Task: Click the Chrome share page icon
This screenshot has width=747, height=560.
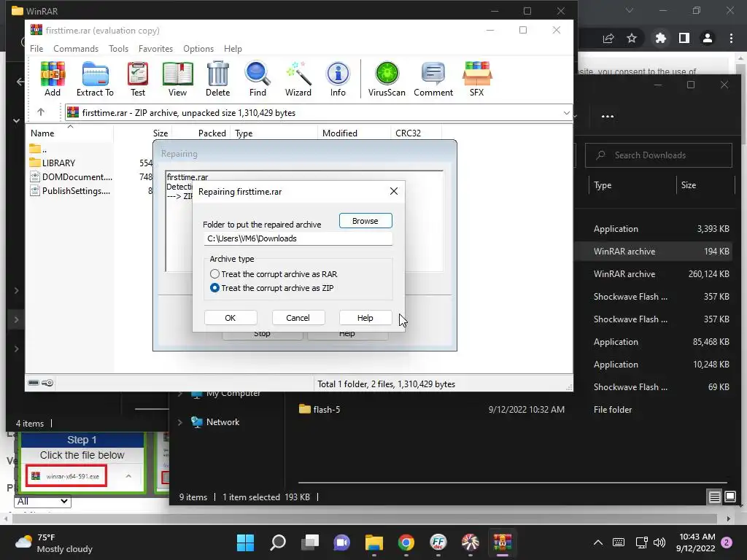Action: coord(608,38)
